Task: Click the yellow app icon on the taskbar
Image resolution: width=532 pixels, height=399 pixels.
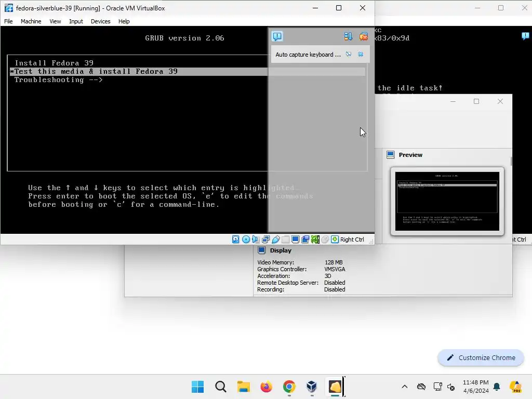Action: (x=335, y=387)
